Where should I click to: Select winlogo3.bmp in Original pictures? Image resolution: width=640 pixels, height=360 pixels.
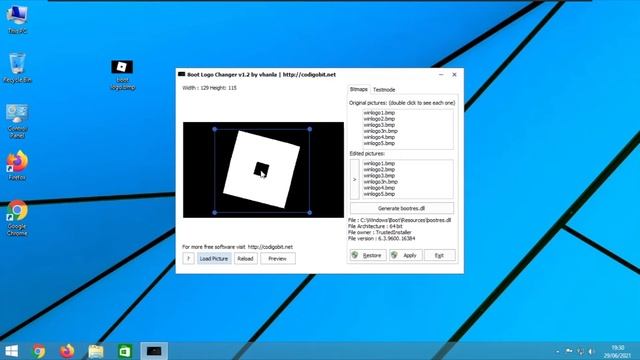[379, 125]
